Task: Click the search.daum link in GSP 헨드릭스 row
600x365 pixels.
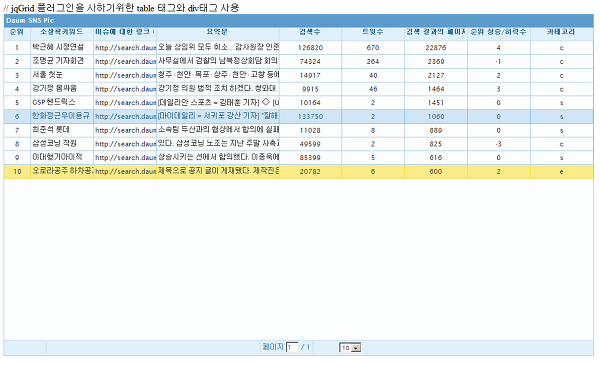Action: coord(125,103)
